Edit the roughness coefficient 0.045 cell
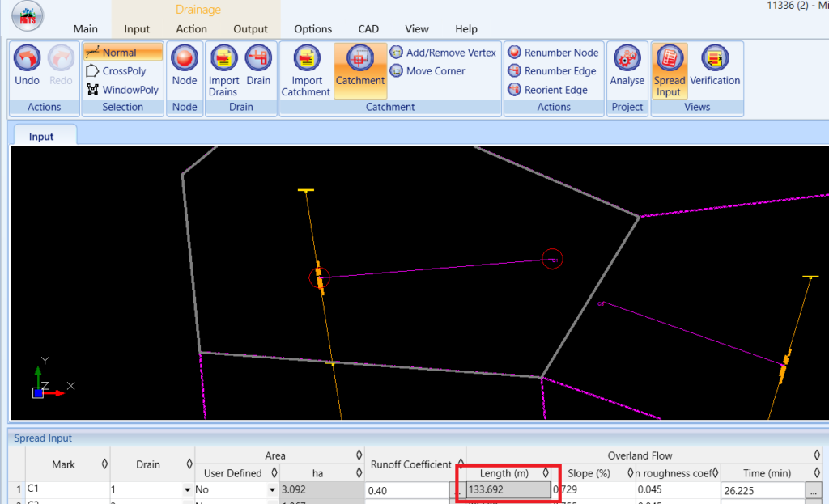This screenshot has height=504, width=829. (x=678, y=489)
